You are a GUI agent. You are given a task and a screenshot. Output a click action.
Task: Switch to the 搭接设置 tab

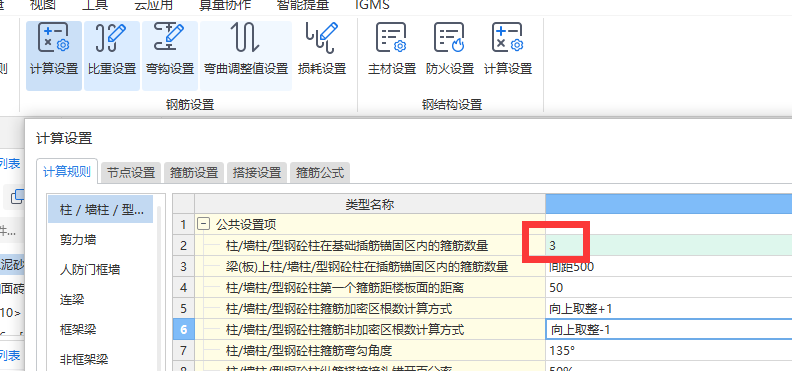[x=257, y=173]
